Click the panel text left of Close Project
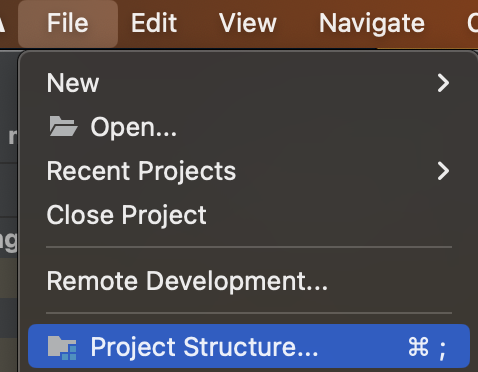The image size is (478, 372). [x=8, y=241]
